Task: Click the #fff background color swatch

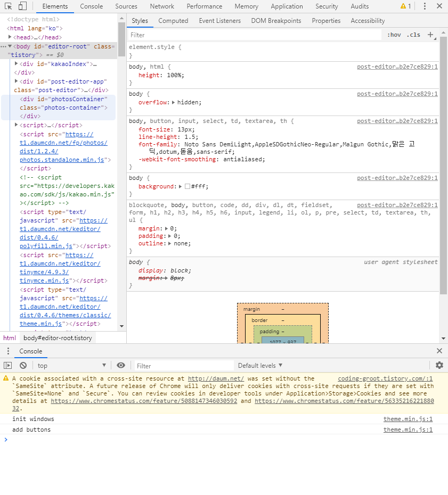Action: pyautogui.click(x=188, y=186)
